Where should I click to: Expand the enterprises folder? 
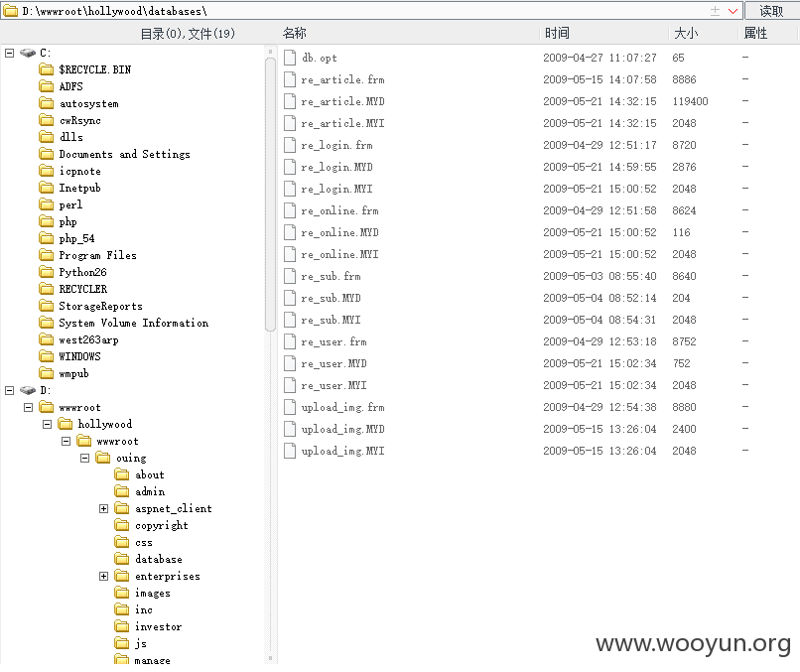coord(103,576)
